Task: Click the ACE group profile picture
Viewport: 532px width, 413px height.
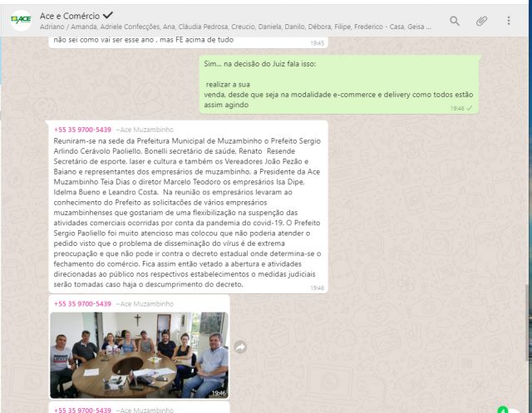Action: coord(21,21)
